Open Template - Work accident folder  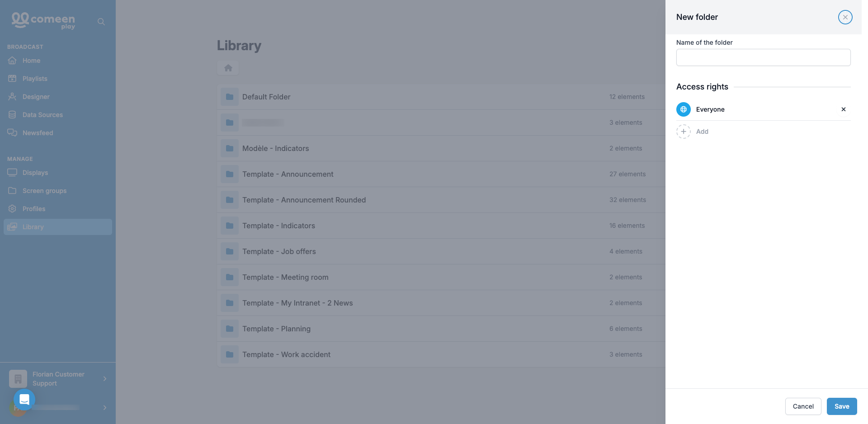pos(441,354)
